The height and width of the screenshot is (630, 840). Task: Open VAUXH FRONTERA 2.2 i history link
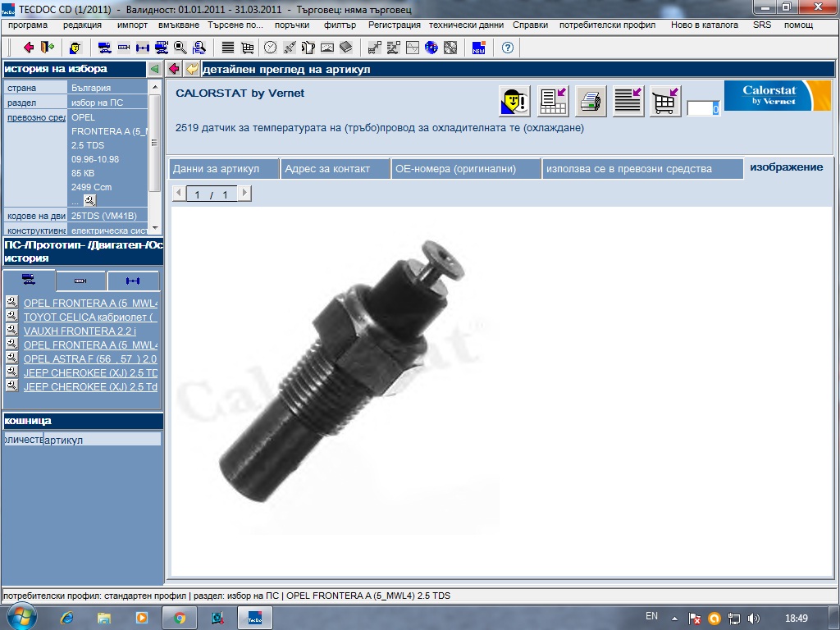click(x=80, y=331)
